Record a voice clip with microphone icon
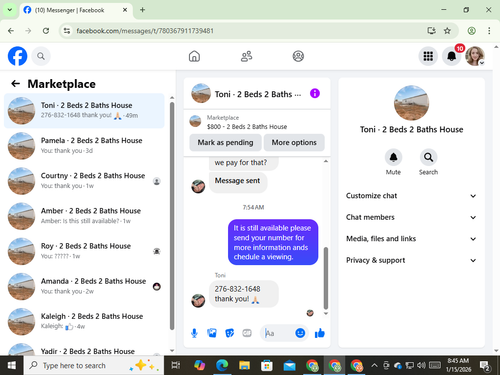The height and width of the screenshot is (375, 500). coord(194,333)
